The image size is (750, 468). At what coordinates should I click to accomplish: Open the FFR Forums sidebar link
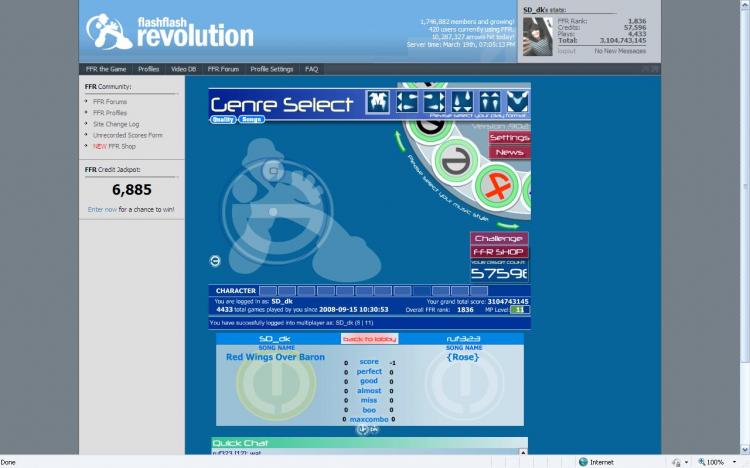coord(110,102)
